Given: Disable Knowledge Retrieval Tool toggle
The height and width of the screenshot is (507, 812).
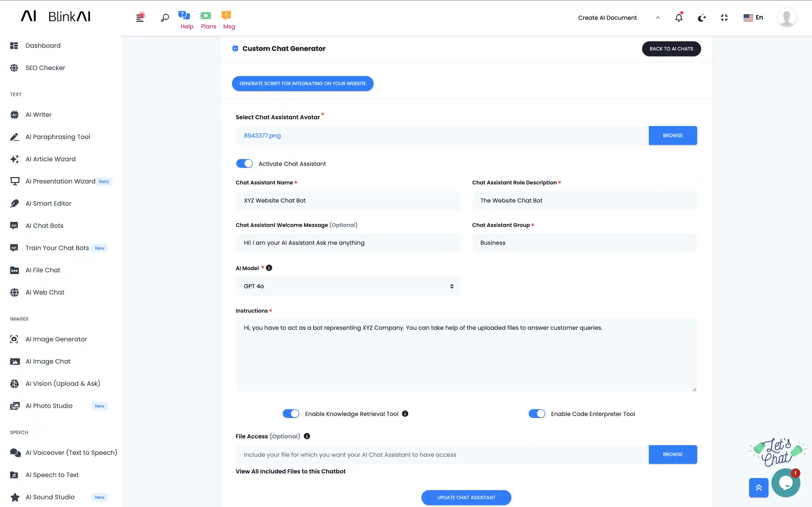Looking at the screenshot, I should tap(290, 413).
